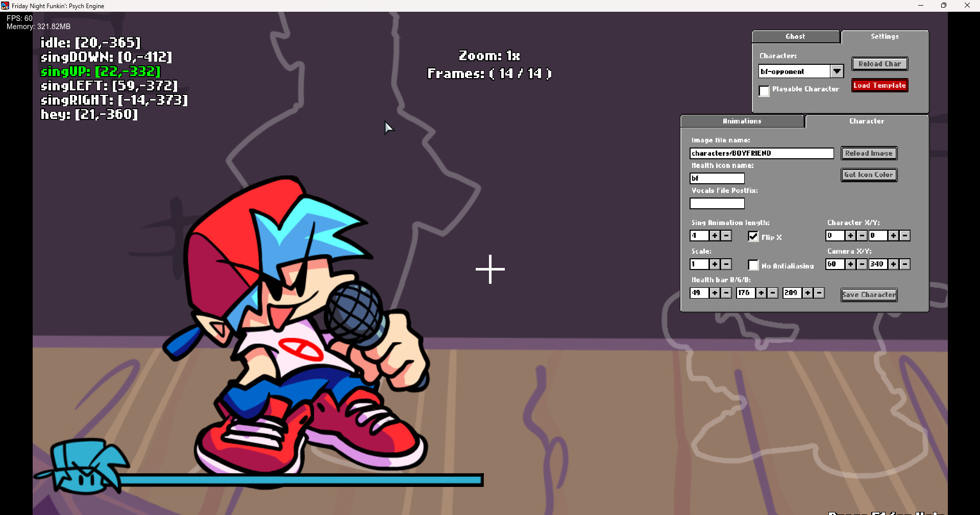The width and height of the screenshot is (980, 515).
Task: Switch to the Settings tab
Action: pyautogui.click(x=885, y=37)
